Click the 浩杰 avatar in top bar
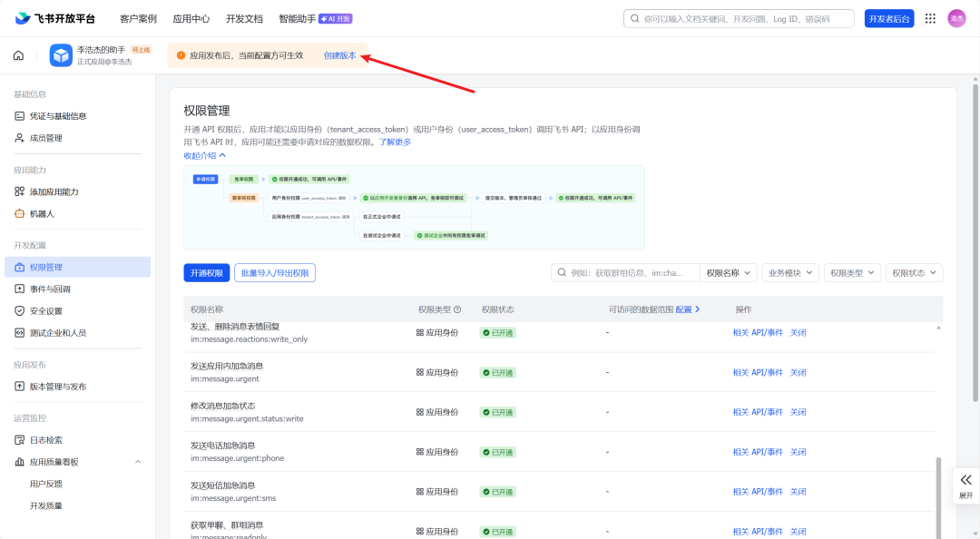Viewport: 980px width, 539px height. click(x=957, y=16)
